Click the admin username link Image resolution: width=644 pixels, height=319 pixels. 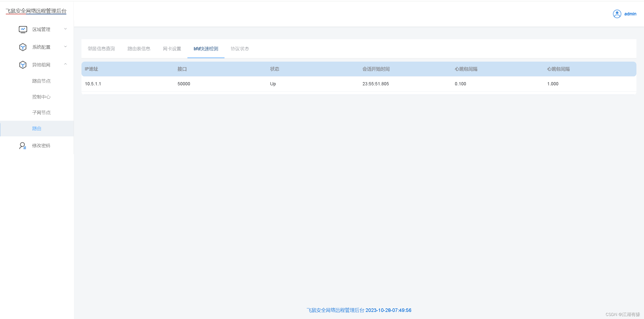tap(630, 14)
